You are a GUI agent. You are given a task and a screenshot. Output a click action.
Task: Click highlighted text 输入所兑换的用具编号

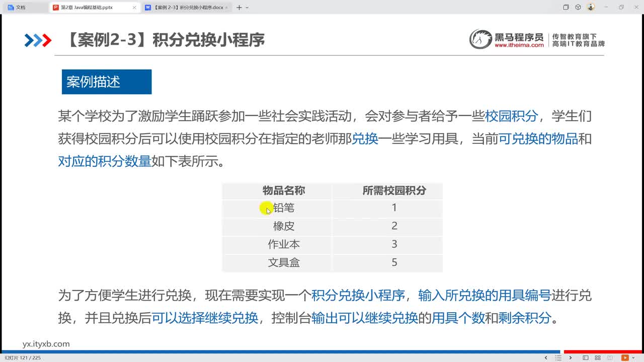pyautogui.click(x=485, y=295)
